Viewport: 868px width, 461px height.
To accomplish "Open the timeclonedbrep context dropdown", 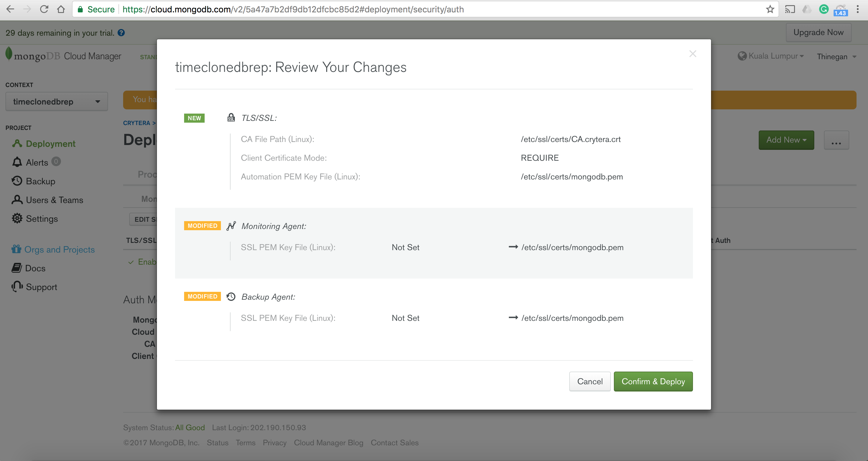I will 57,102.
